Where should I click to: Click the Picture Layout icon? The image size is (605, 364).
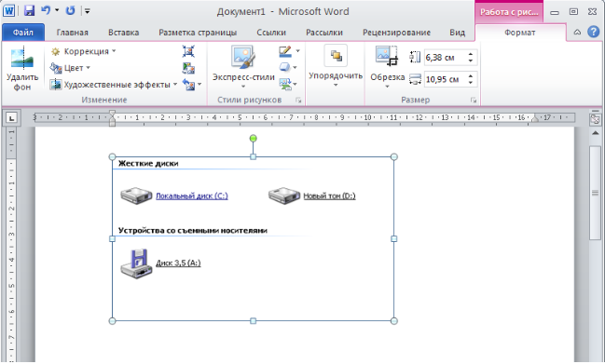point(285,84)
